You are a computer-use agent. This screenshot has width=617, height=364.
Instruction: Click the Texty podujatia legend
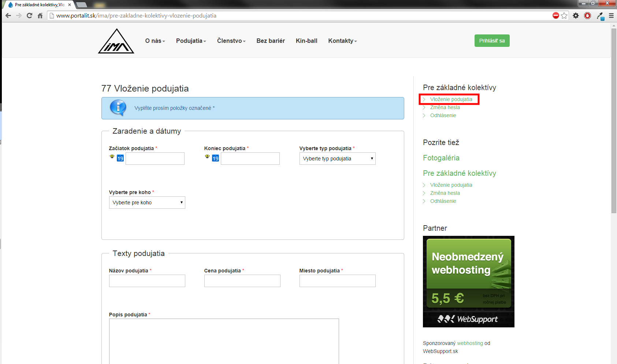click(138, 253)
